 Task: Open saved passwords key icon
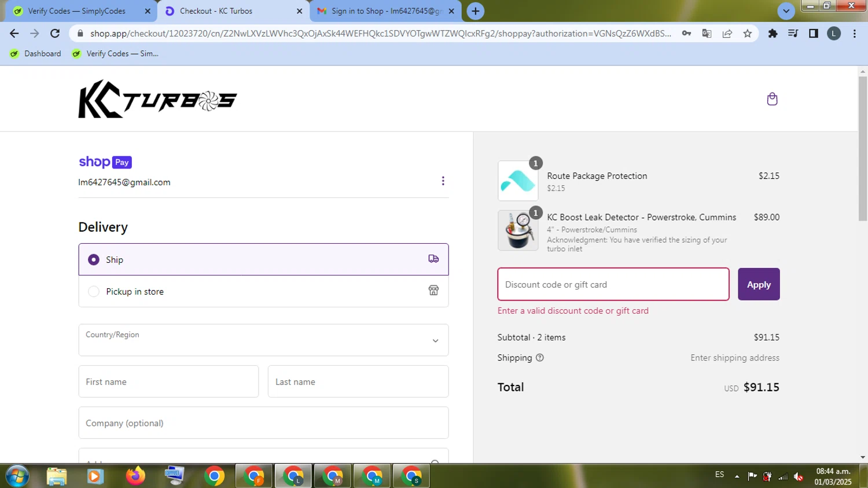point(686,34)
